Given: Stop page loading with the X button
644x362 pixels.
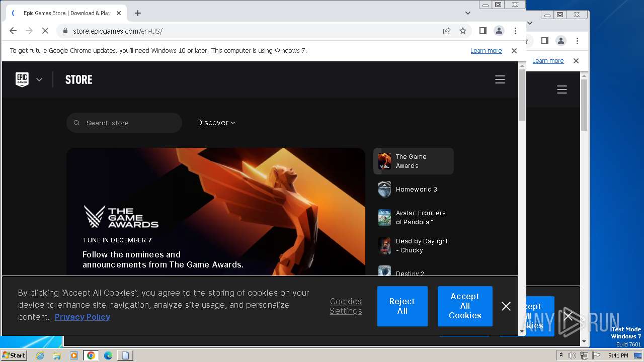Looking at the screenshot, I should coord(45,31).
